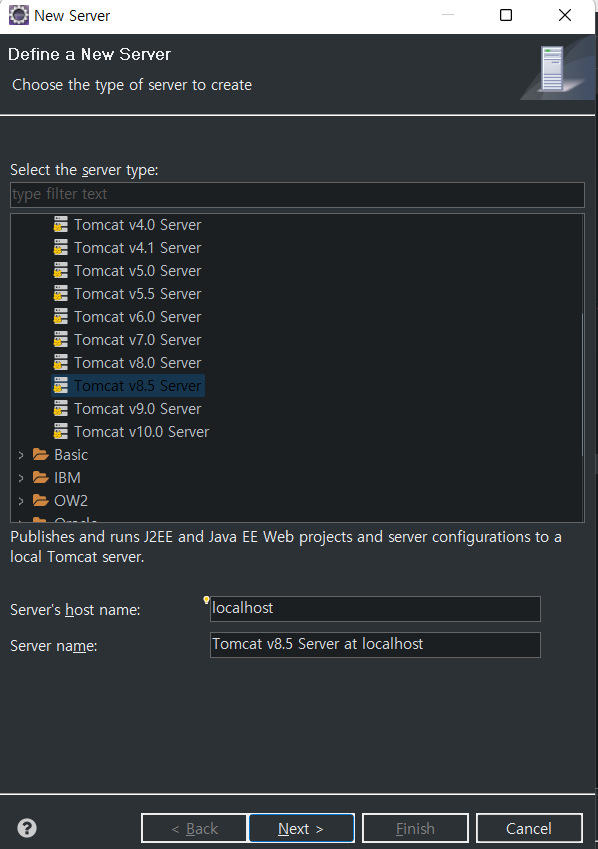The width and height of the screenshot is (598, 849).
Task: Select the OW2 category label
Action: pyautogui.click(x=71, y=501)
